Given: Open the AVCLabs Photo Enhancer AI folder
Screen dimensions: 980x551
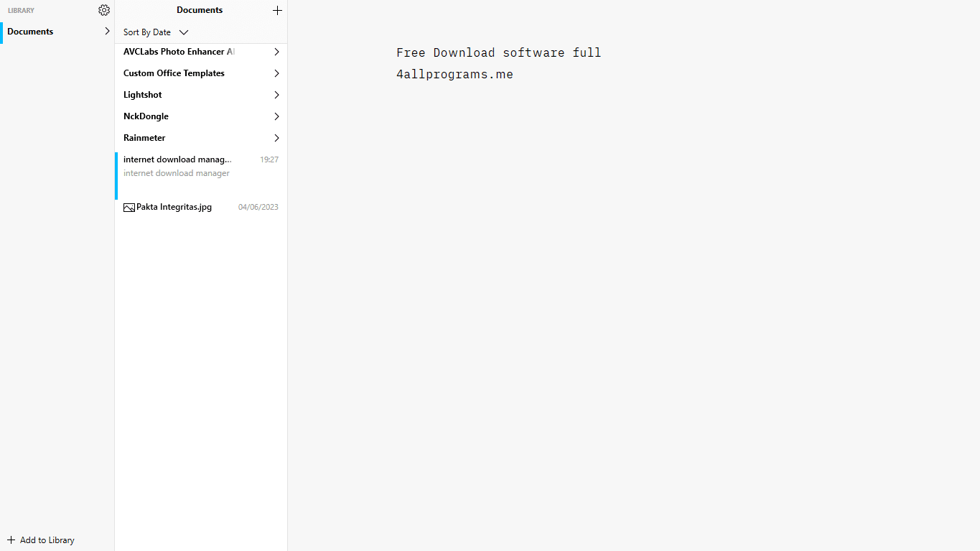Looking at the screenshot, I should [x=179, y=52].
